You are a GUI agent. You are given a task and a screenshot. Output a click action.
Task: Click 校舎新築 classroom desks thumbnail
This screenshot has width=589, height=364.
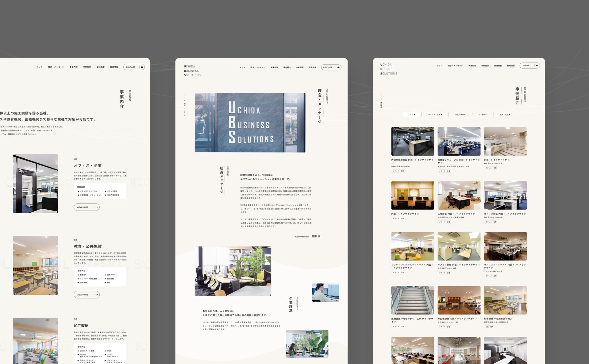505,300
